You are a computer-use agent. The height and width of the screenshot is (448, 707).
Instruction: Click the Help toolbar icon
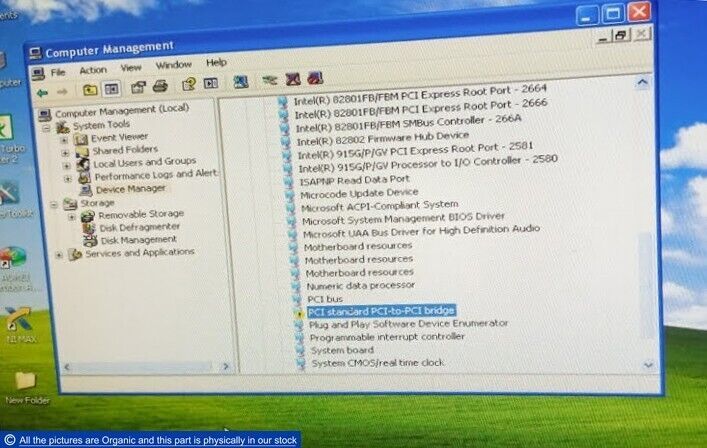(x=188, y=84)
